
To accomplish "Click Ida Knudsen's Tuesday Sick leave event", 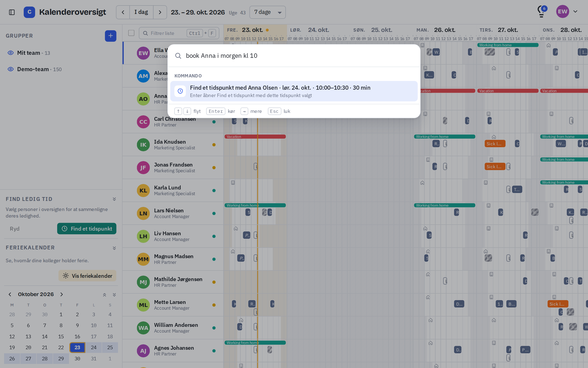I will point(495,144).
